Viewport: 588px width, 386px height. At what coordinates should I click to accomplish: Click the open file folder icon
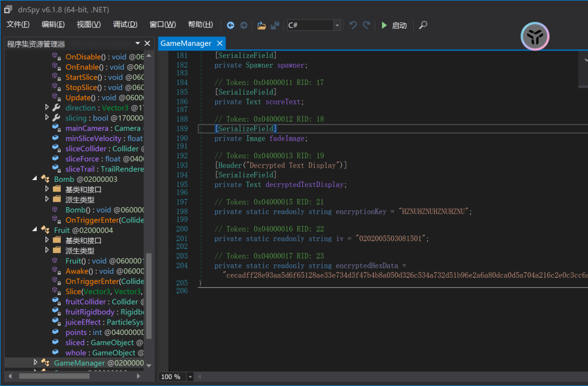261,25
